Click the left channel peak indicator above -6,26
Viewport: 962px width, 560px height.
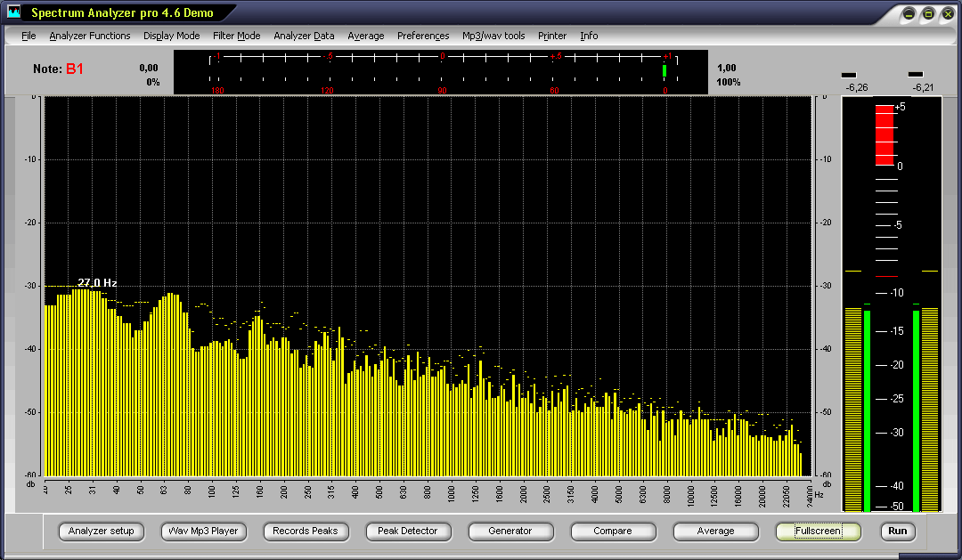coord(848,75)
